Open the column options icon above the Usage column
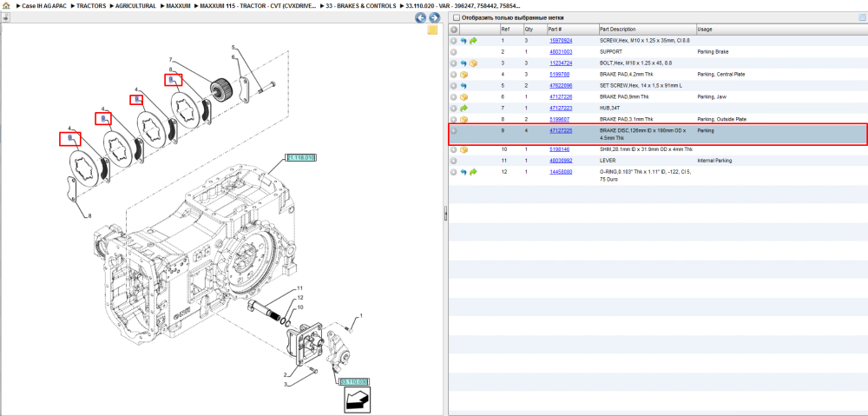Viewport: 868px width, 416px height. click(x=861, y=17)
